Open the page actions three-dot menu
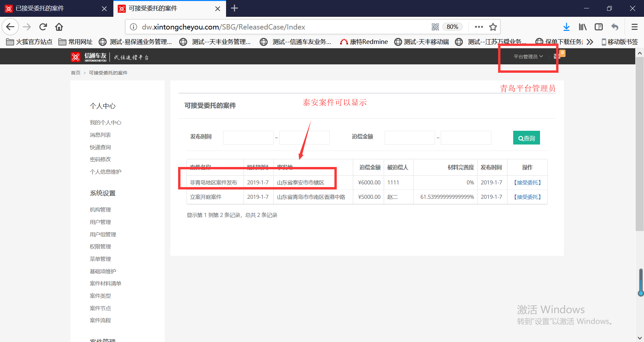Viewport: 644px width, 342px height. tap(479, 27)
